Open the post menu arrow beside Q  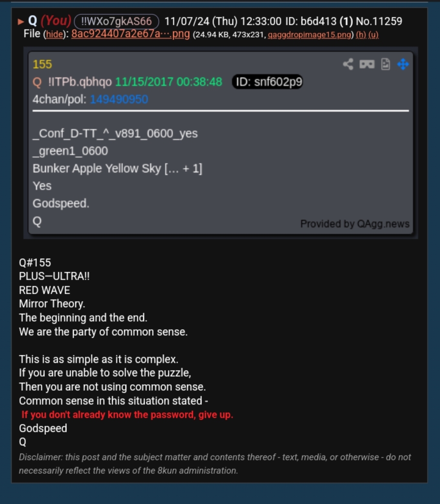(21, 22)
